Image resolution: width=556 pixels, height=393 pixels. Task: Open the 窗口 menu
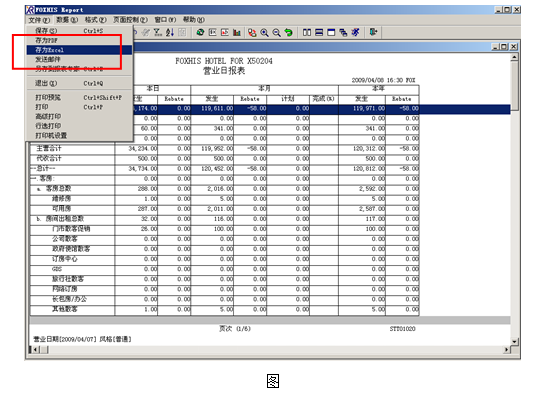165,20
